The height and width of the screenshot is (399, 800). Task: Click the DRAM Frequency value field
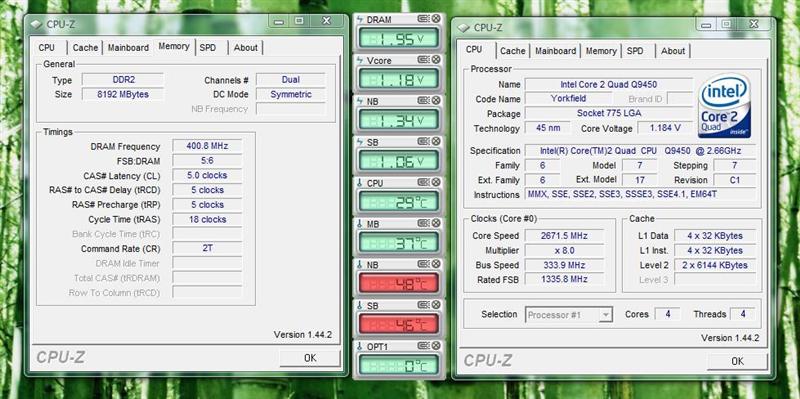207,146
